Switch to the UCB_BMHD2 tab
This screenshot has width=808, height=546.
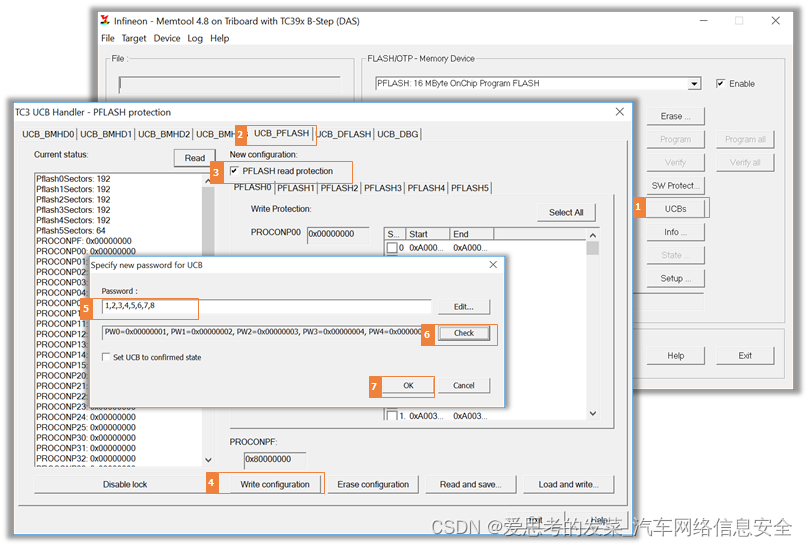(164, 134)
